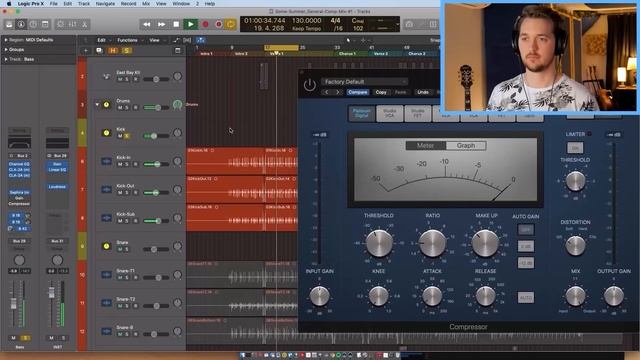The image size is (640, 360).
Task: Switch compressor display to Graph tab
Action: [x=466, y=145]
